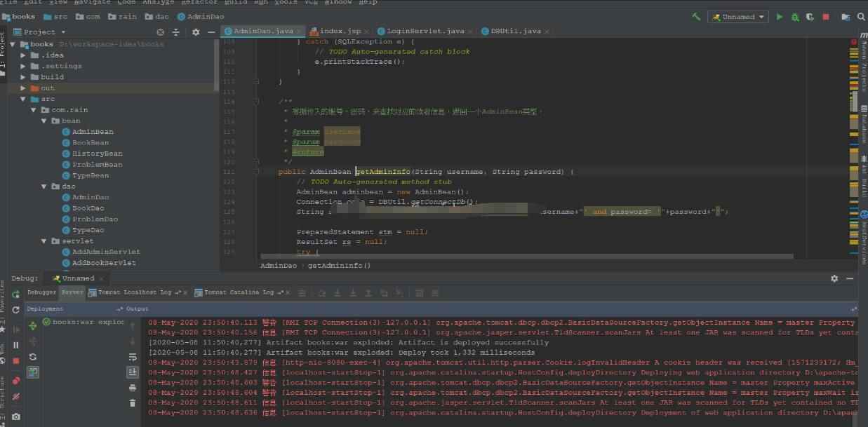The width and height of the screenshot is (868, 427).
Task: Toggle scroll to end in server output
Action: 133,372
